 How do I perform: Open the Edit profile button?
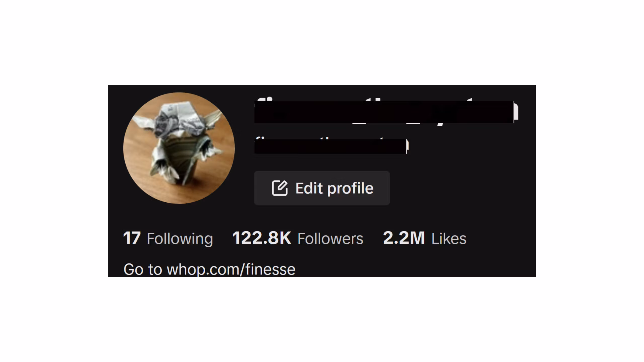point(322,188)
